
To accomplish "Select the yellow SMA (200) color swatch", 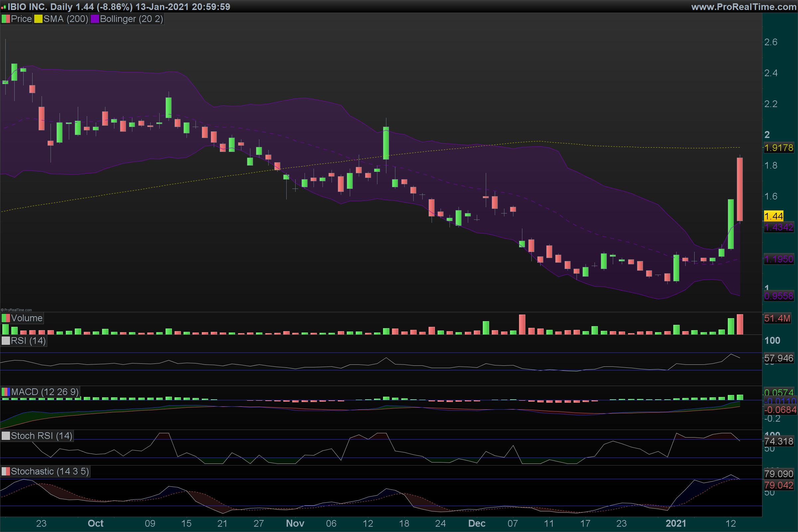I will coord(38,19).
